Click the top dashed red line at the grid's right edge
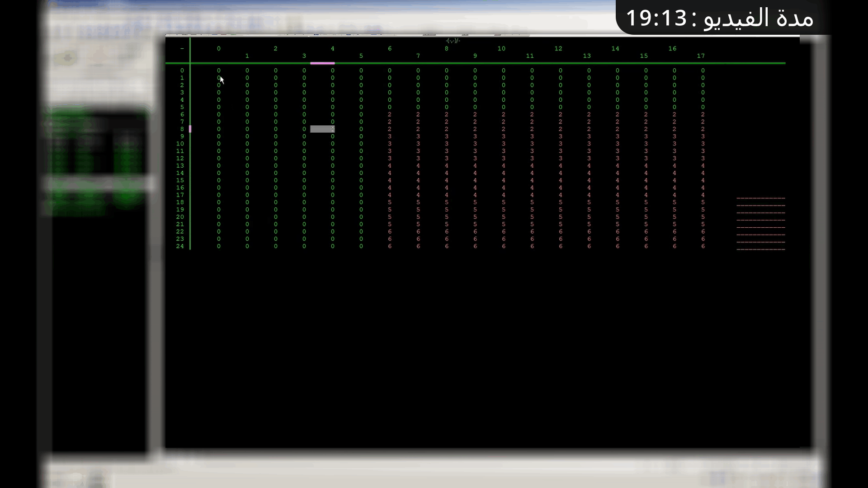The image size is (868, 488). click(x=761, y=198)
